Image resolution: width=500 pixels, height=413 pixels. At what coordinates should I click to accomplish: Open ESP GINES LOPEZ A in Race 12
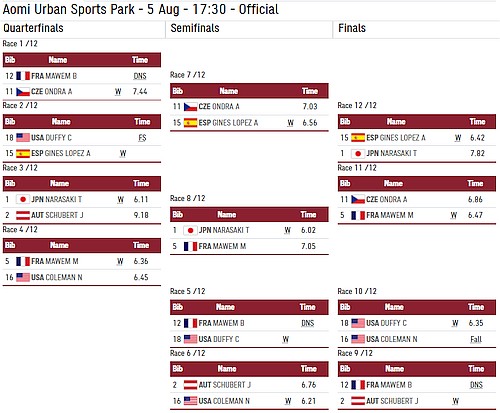click(x=396, y=138)
